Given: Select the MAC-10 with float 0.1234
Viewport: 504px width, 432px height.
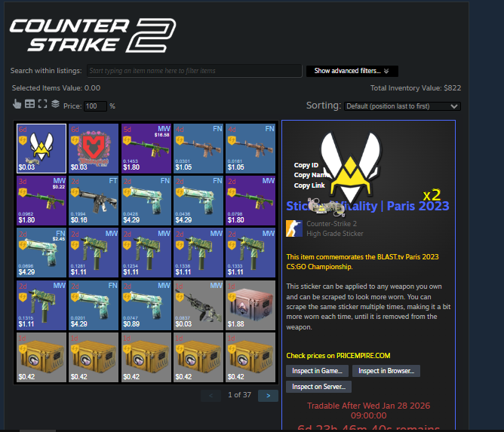Looking at the screenshot, I should pyautogui.click(x=146, y=253).
